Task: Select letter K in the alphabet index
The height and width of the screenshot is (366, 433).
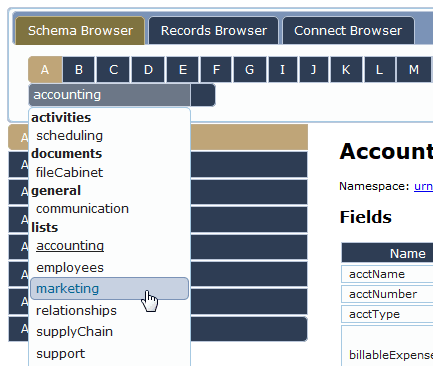Action: (x=346, y=70)
